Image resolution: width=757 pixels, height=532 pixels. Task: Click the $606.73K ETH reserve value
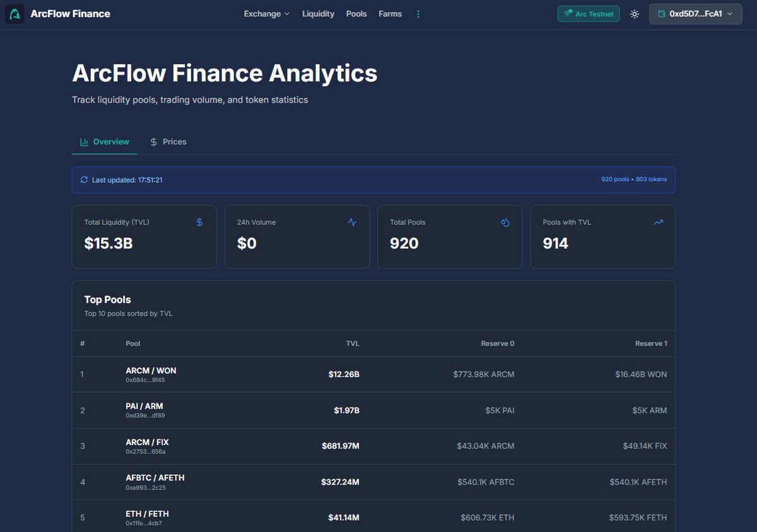488,518
